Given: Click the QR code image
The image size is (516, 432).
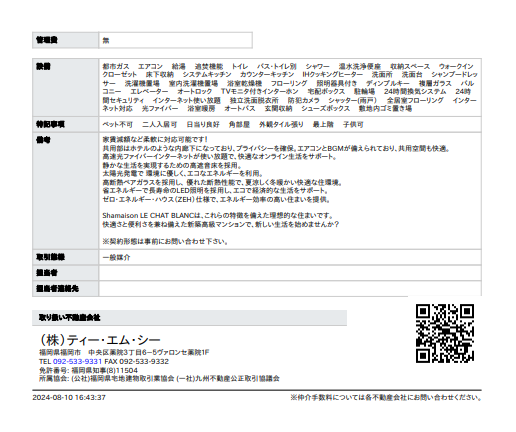Looking at the screenshot, I should click(x=445, y=333).
